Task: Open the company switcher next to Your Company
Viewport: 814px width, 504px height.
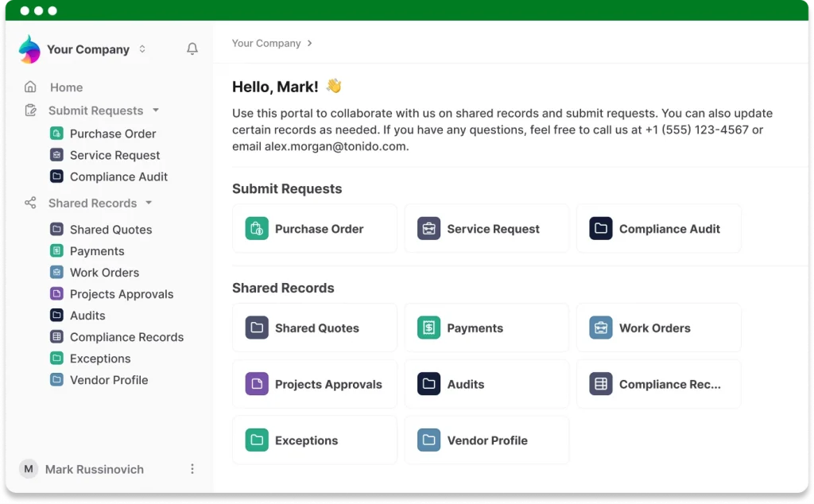Action: [142, 49]
